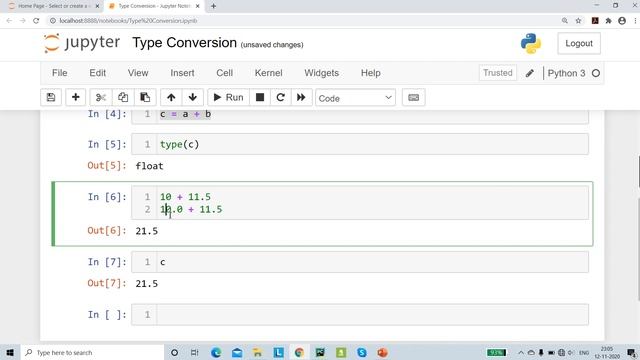Move selected cell up arrow
This screenshot has width=640, height=360.
tap(171, 98)
